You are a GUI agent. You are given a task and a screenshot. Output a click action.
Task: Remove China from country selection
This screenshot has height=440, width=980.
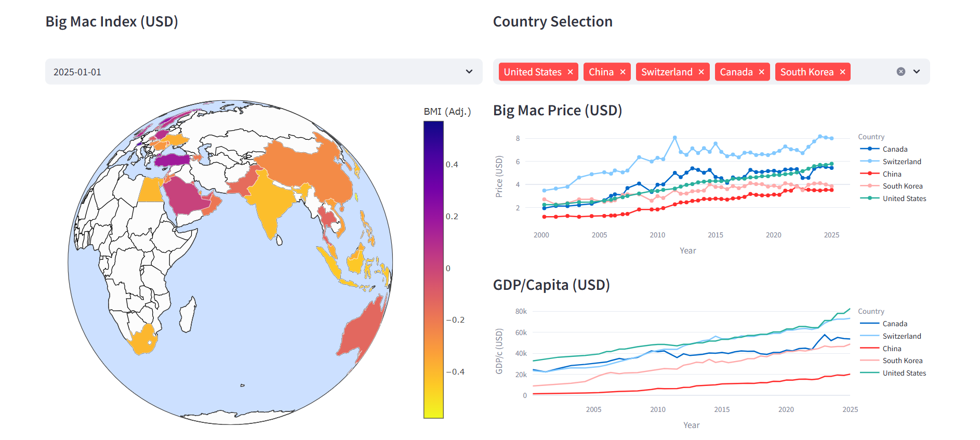pyautogui.click(x=623, y=72)
